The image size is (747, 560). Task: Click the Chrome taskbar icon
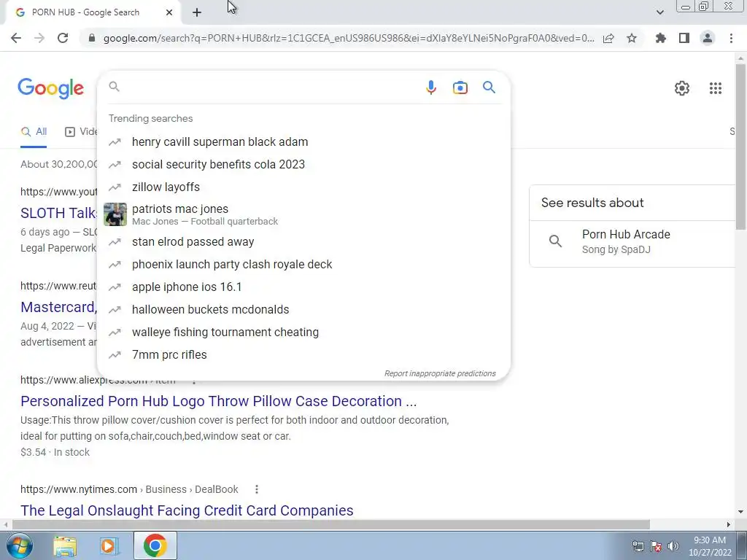click(155, 545)
